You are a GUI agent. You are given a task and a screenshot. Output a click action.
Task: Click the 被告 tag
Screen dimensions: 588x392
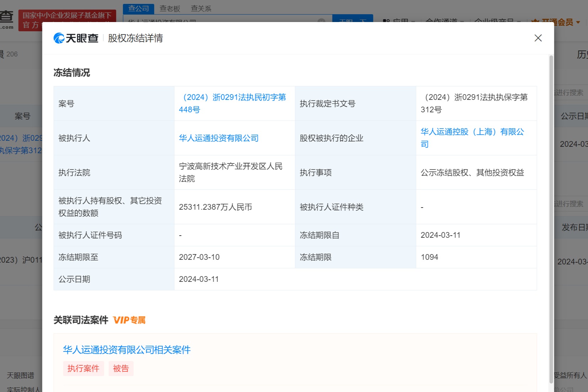(x=121, y=369)
